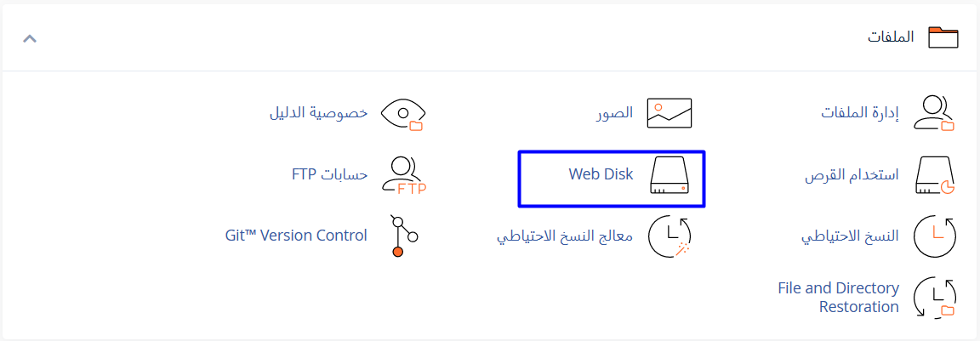Viewport: 980px width, 341px height.
Task: Open the خصوصية الدليل link
Action: click(x=318, y=112)
